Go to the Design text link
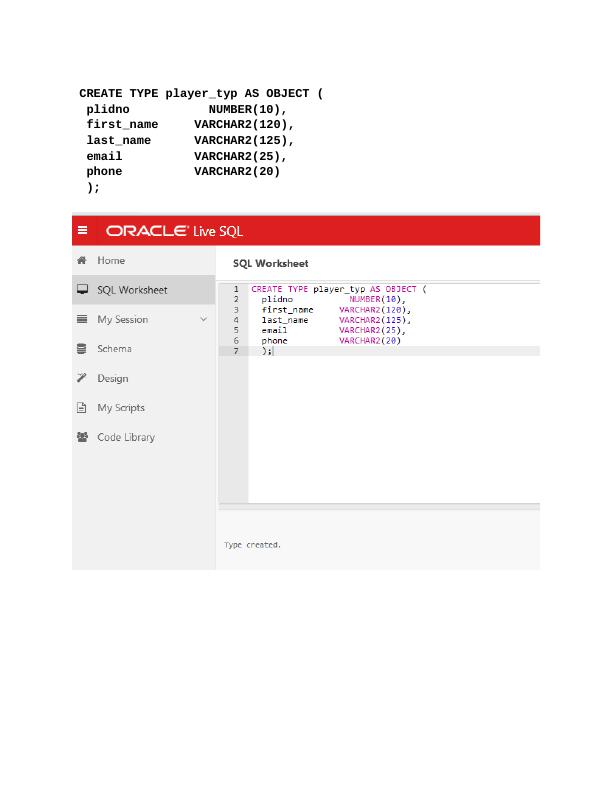The image size is (612, 792). pos(112,378)
